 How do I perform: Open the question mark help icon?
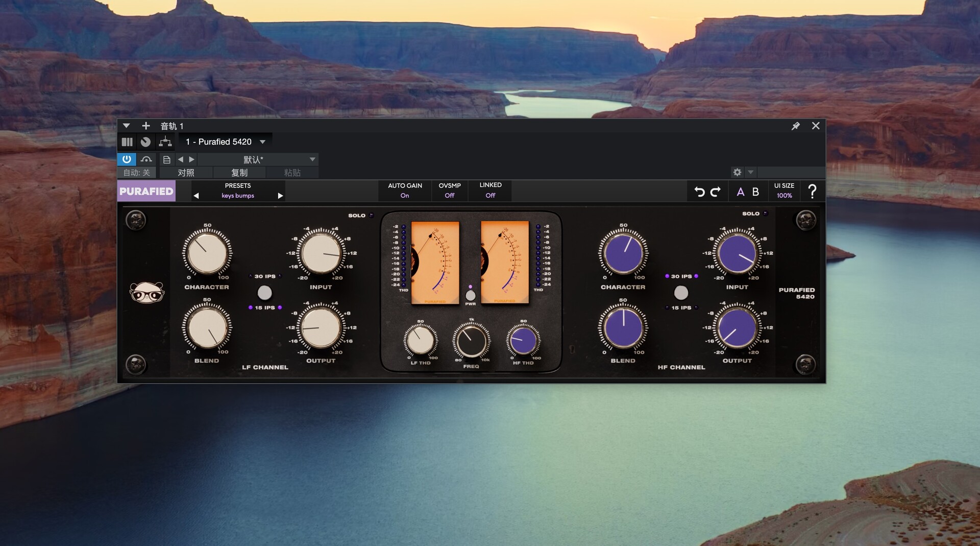tap(812, 192)
